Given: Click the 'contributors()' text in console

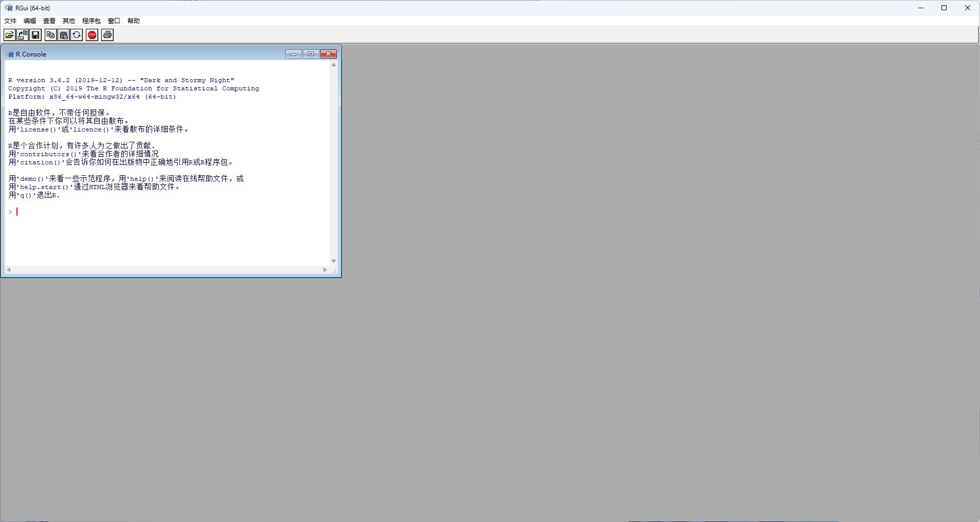Looking at the screenshot, I should [48, 154].
